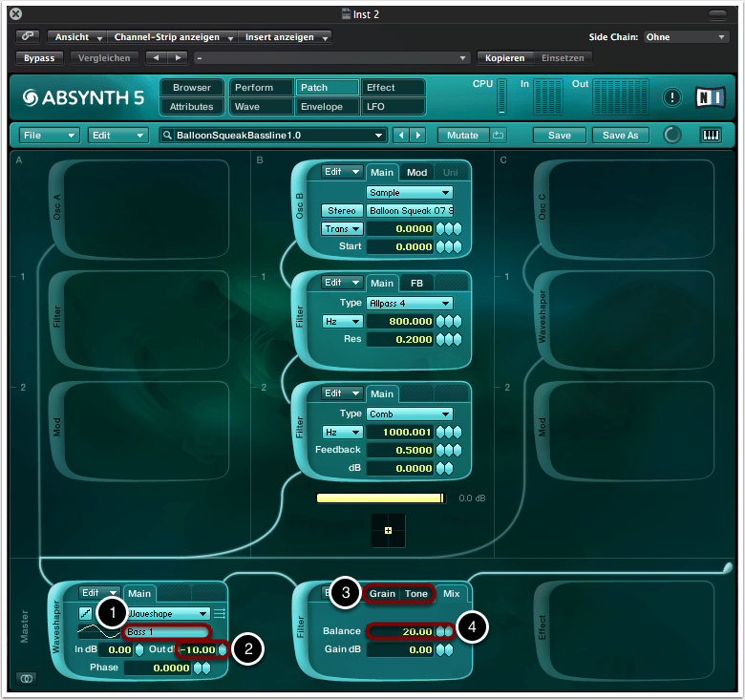Click the exclamation panic button
This screenshot has height=700, width=745.
coord(671,97)
